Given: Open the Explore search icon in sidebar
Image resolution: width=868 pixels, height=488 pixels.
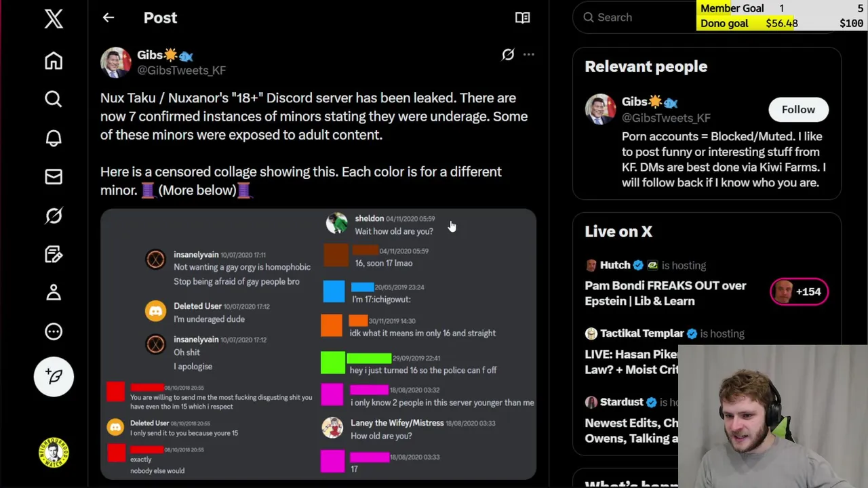Looking at the screenshot, I should tap(54, 100).
